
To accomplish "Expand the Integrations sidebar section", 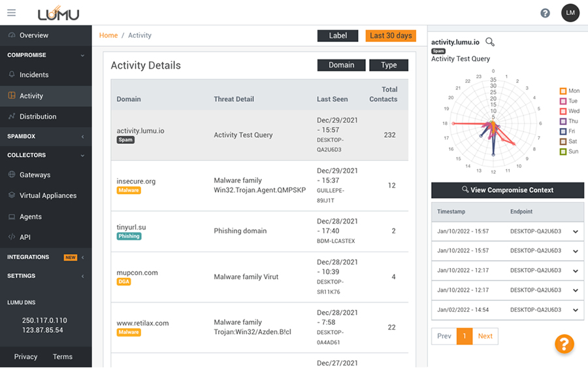I will point(82,258).
